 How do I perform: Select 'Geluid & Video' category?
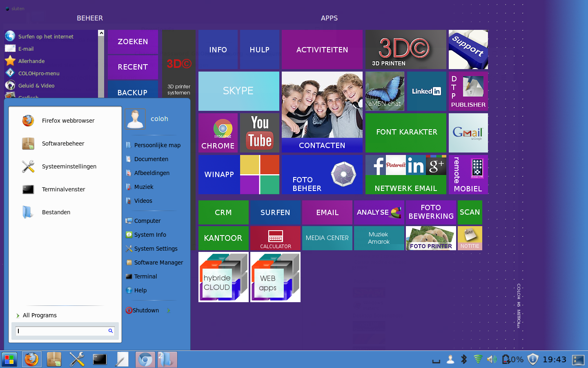tap(36, 85)
